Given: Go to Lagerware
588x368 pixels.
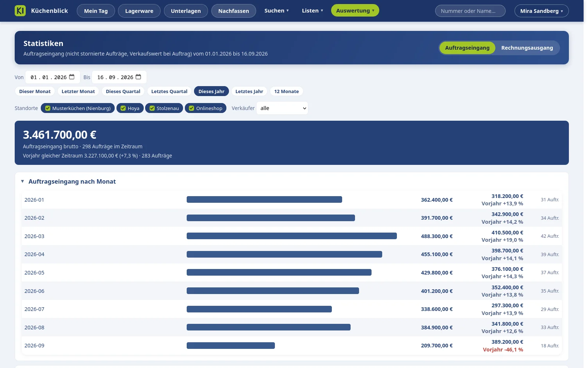Looking at the screenshot, I should point(139,11).
